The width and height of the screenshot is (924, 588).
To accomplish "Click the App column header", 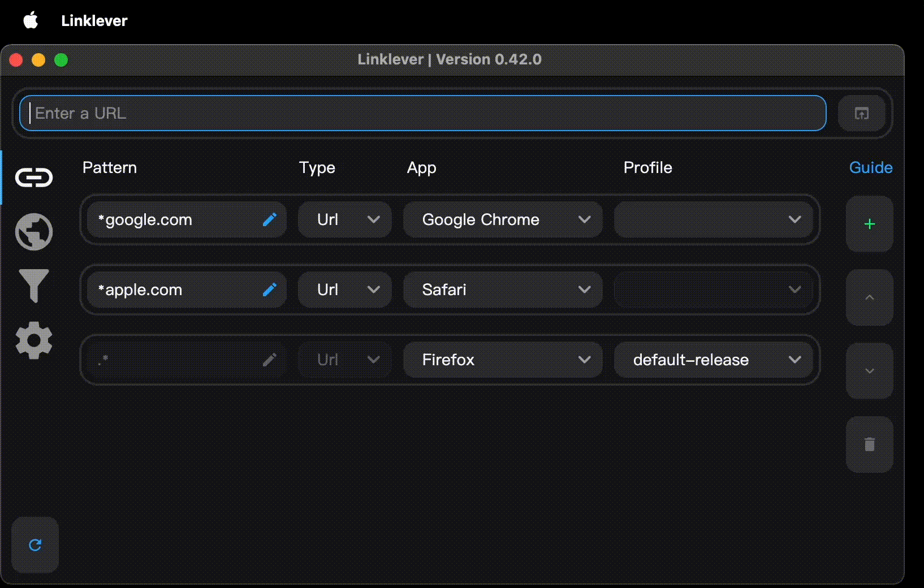I will pos(422,168).
